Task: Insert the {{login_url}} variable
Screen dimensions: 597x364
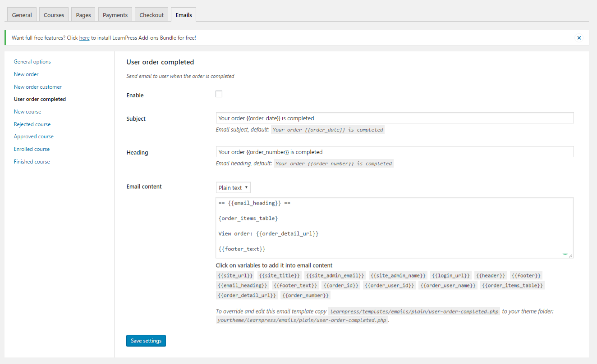Action: point(450,275)
